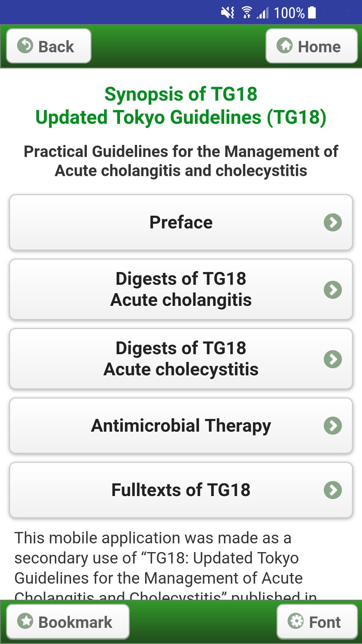Tap the battery icon in status bar

tap(312, 13)
